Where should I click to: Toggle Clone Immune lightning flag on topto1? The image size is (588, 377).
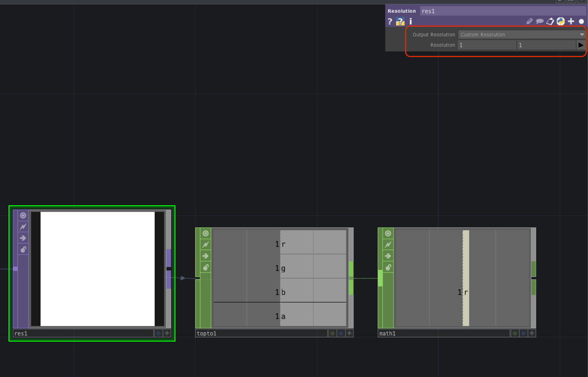tap(206, 244)
